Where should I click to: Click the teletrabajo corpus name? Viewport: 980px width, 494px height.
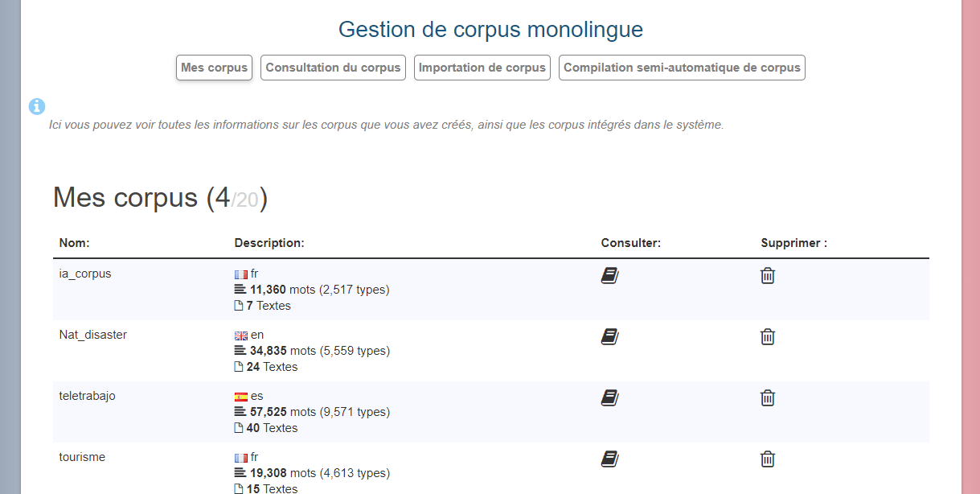[87, 396]
